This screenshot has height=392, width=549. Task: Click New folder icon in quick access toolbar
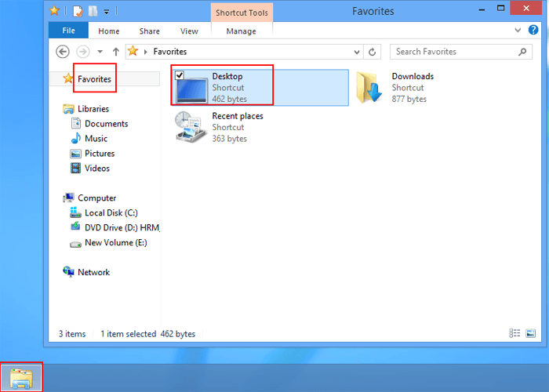pyautogui.click(x=93, y=11)
